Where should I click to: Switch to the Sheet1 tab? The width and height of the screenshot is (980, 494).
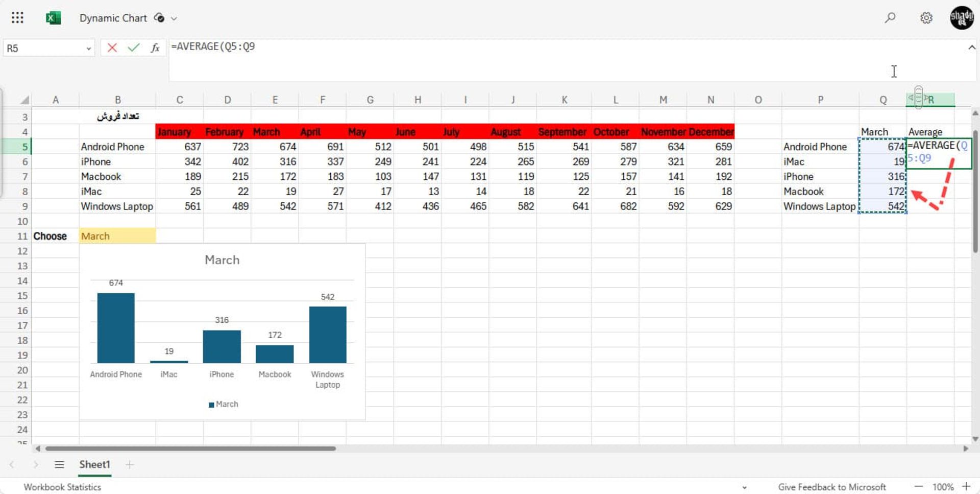coord(94,464)
